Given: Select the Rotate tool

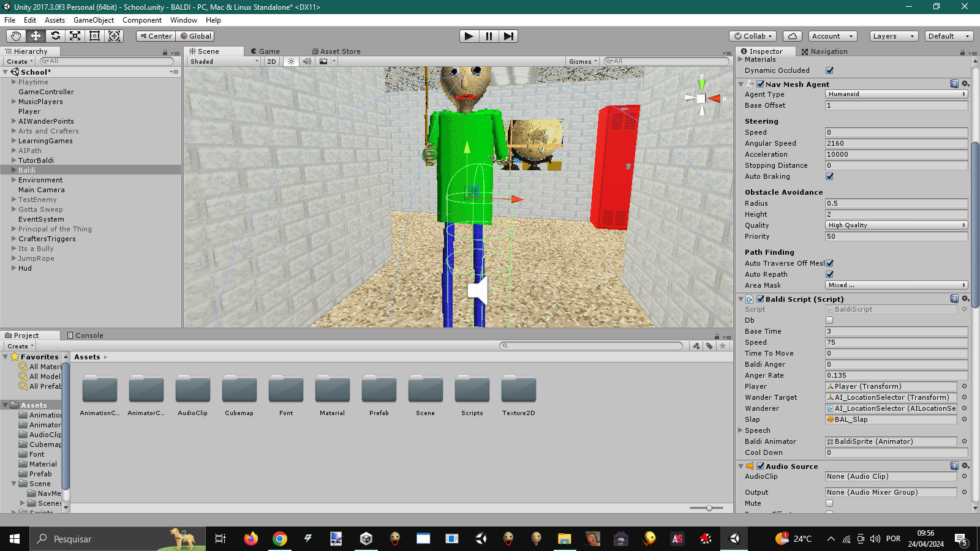Looking at the screenshot, I should tap(55, 36).
